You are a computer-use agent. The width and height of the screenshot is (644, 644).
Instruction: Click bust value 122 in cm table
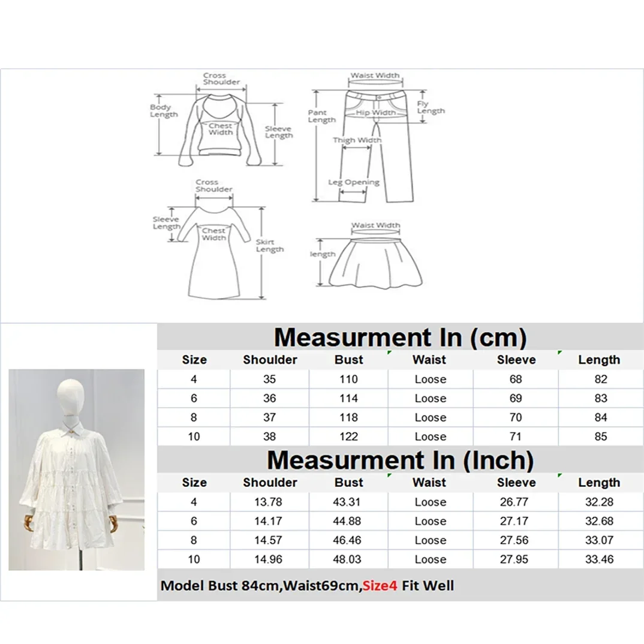click(x=348, y=437)
